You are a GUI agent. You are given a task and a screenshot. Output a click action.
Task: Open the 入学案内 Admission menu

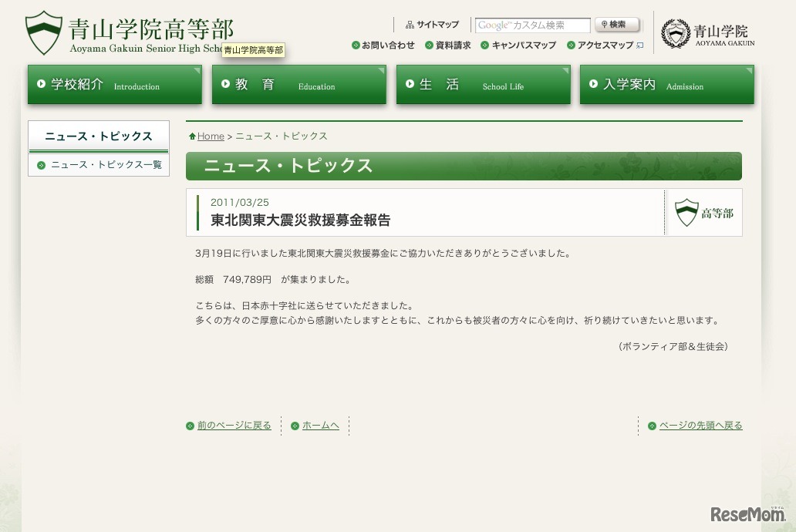666,85
